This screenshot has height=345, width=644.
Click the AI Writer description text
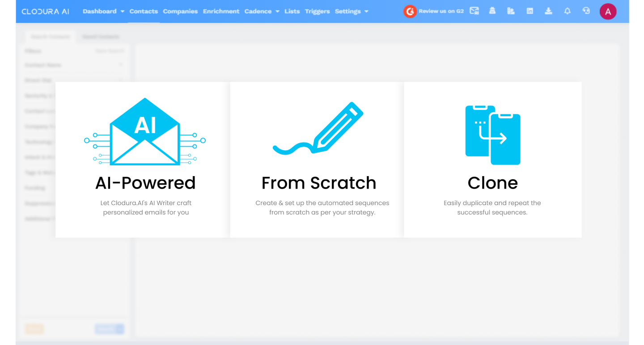point(146,207)
